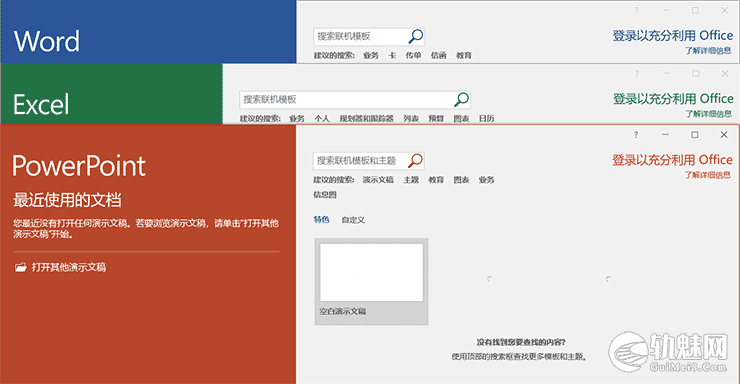Click Word suggested search 业务
740x384 pixels.
[371, 55]
